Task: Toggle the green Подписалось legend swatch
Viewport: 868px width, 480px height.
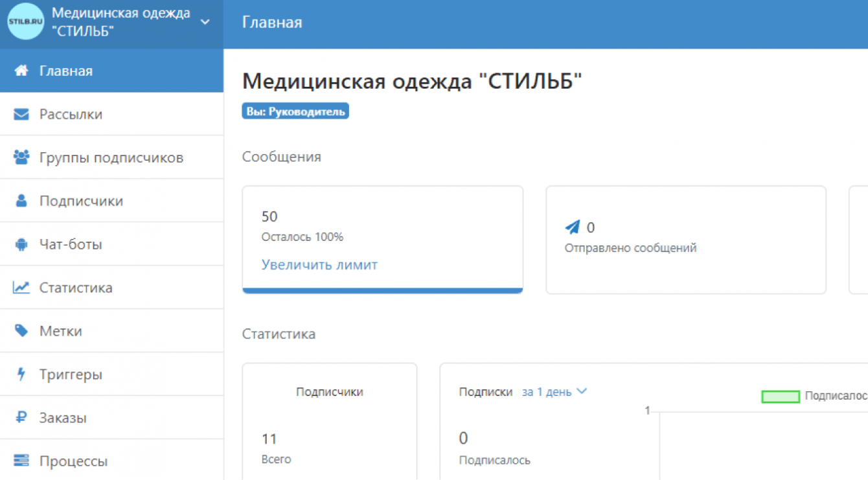Action: [x=781, y=396]
